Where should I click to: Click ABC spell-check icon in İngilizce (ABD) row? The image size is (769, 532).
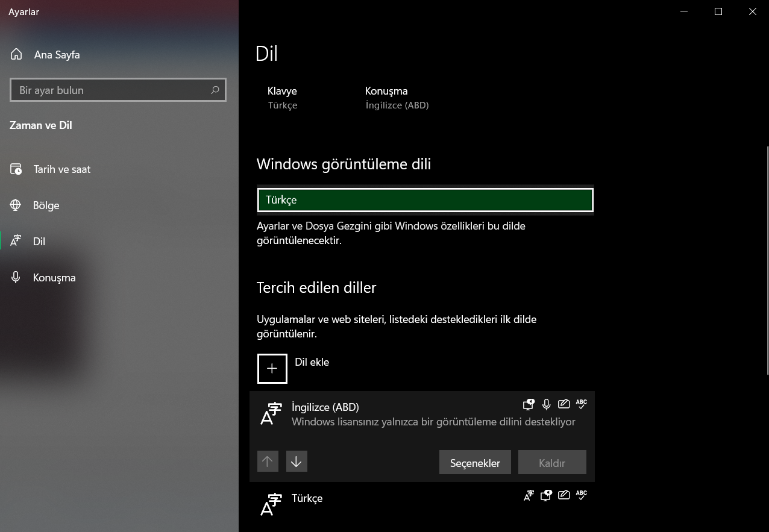coord(581,404)
